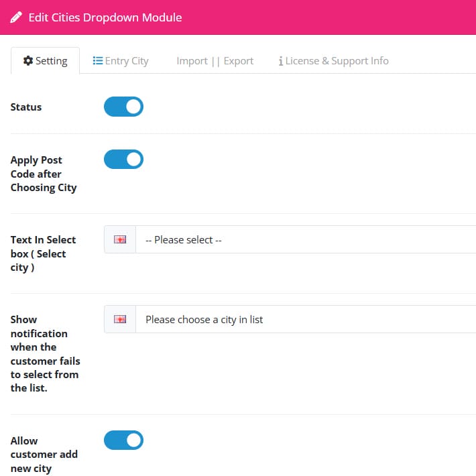This screenshot has width=476, height=476.
Task: Open the Import || Export tab
Action: 215,61
